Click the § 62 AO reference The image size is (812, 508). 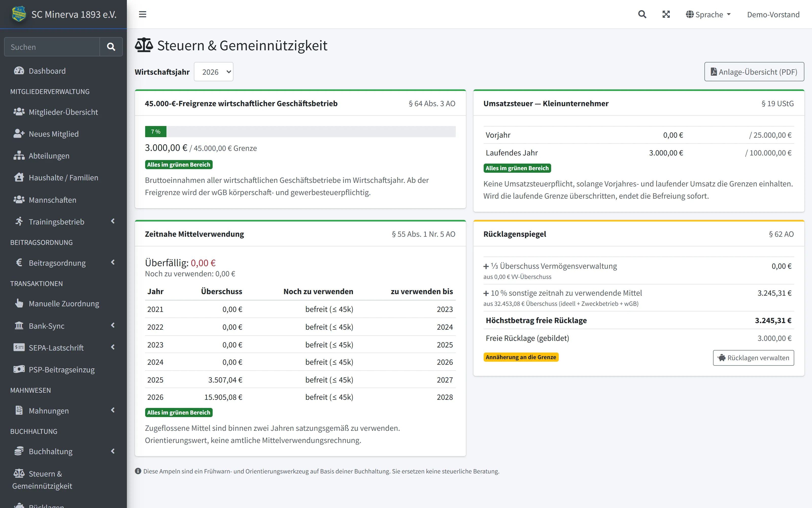(781, 234)
